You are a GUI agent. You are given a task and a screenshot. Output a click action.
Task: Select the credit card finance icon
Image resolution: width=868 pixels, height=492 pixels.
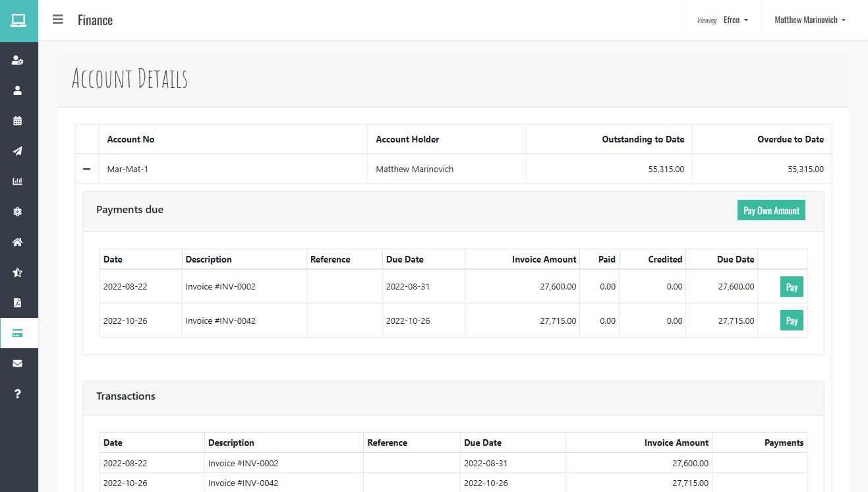click(x=18, y=334)
